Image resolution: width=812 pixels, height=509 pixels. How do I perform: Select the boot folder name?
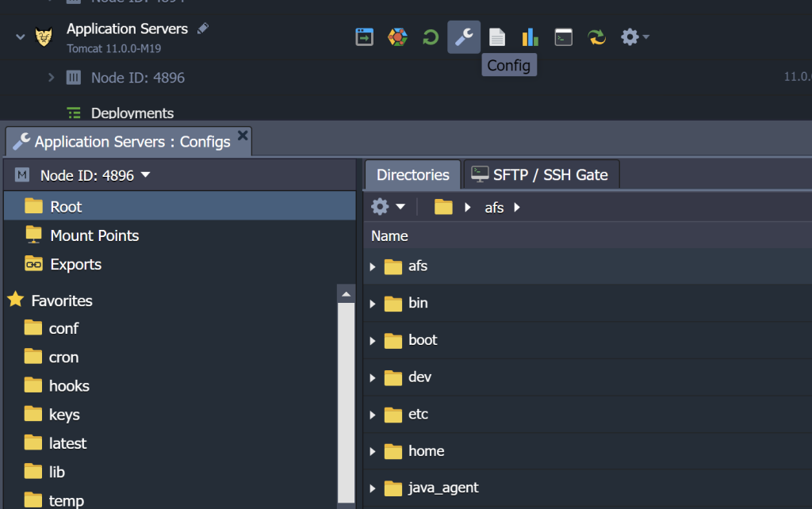click(x=423, y=339)
